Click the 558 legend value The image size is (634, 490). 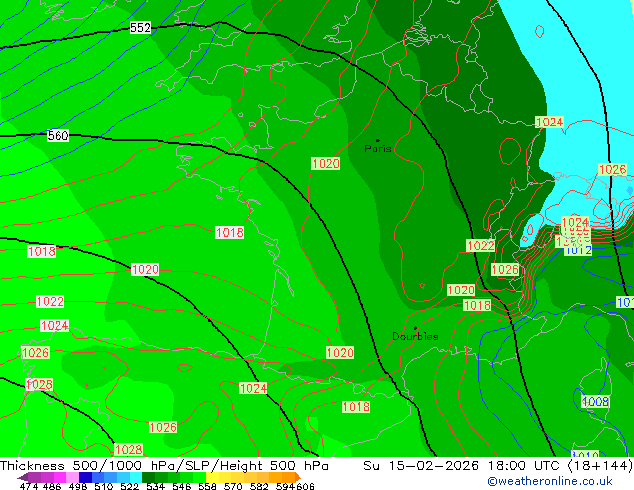tap(207, 486)
